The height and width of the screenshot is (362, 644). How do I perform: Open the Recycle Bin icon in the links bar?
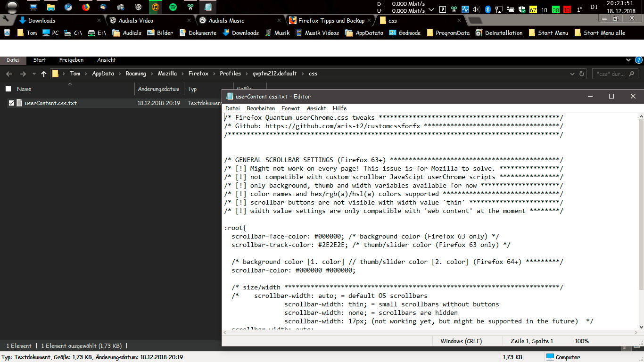pos(7,33)
